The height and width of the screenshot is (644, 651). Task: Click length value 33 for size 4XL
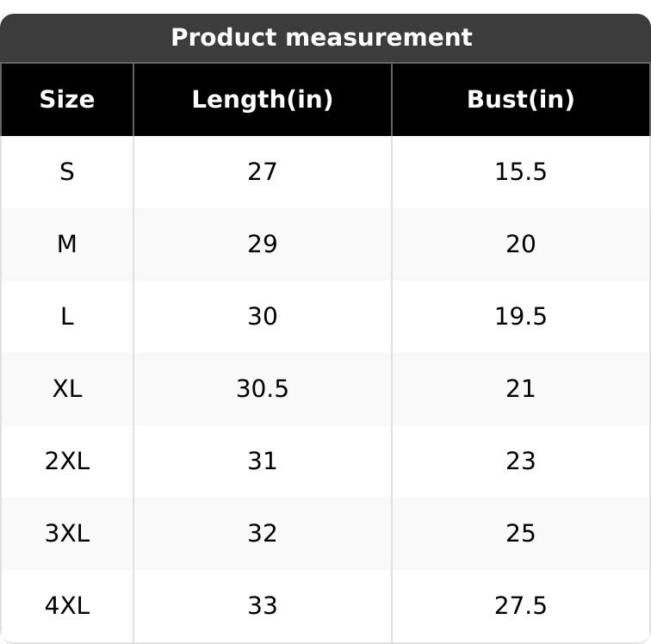pos(262,606)
